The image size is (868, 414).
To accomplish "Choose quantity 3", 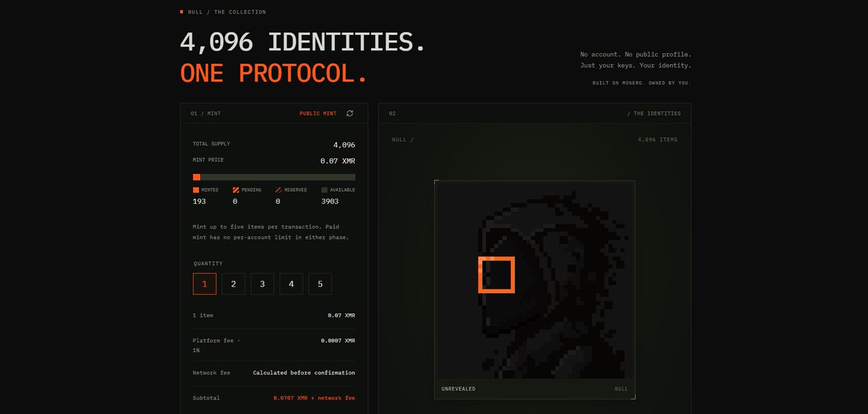I will tap(263, 284).
